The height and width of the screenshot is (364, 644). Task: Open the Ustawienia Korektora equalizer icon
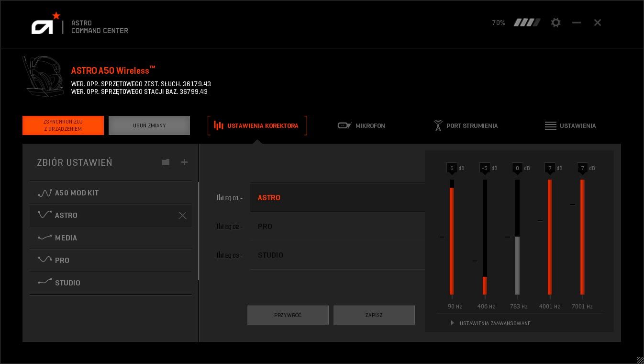point(219,125)
